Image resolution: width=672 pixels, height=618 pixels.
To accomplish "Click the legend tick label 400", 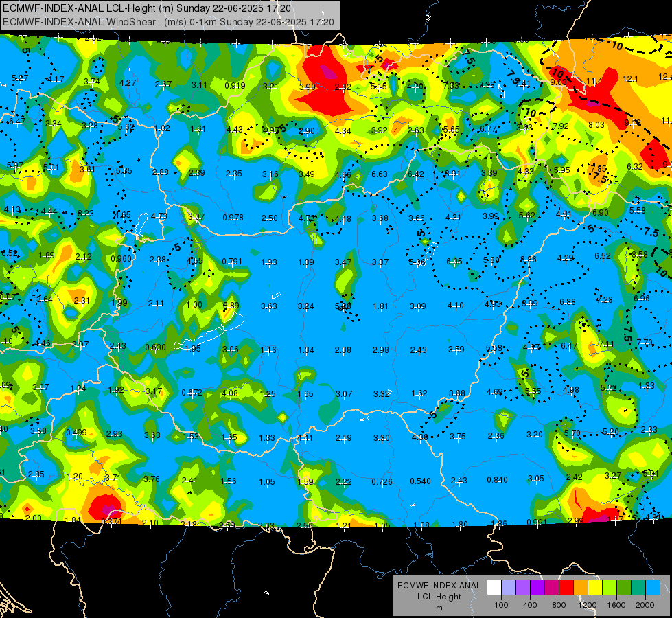I will [x=530, y=605].
